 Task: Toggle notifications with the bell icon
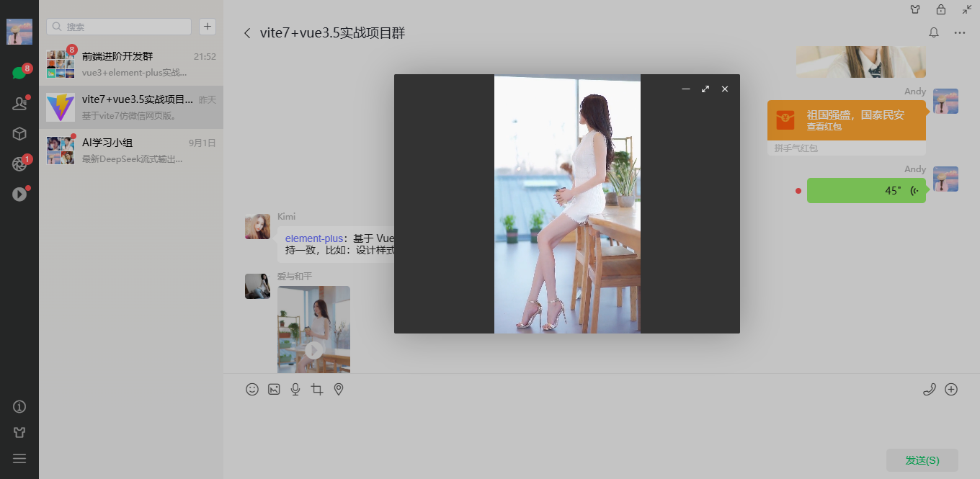pos(934,32)
